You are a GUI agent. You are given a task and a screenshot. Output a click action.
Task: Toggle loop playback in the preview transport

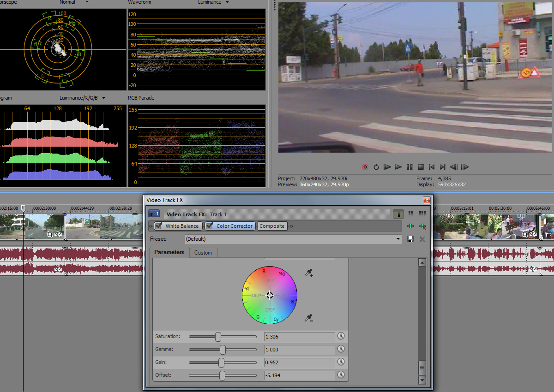(376, 167)
